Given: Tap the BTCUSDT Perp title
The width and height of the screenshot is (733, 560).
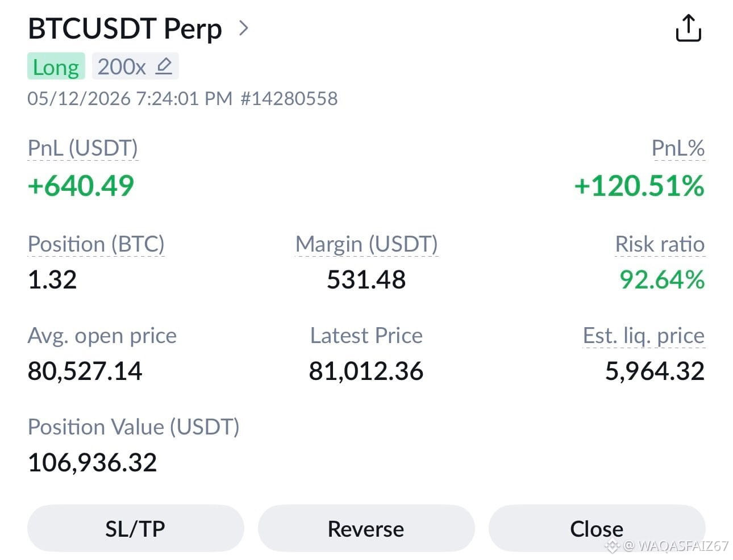Looking at the screenshot, I should [x=125, y=28].
